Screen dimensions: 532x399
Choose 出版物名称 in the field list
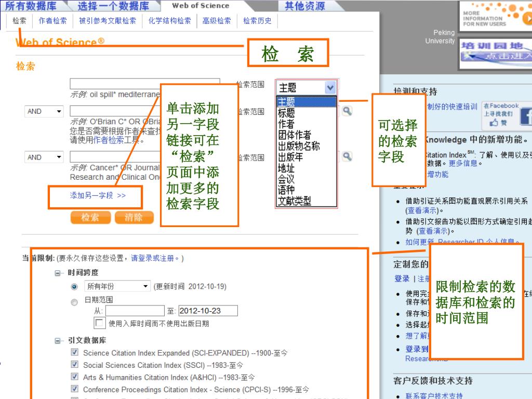tap(299, 146)
